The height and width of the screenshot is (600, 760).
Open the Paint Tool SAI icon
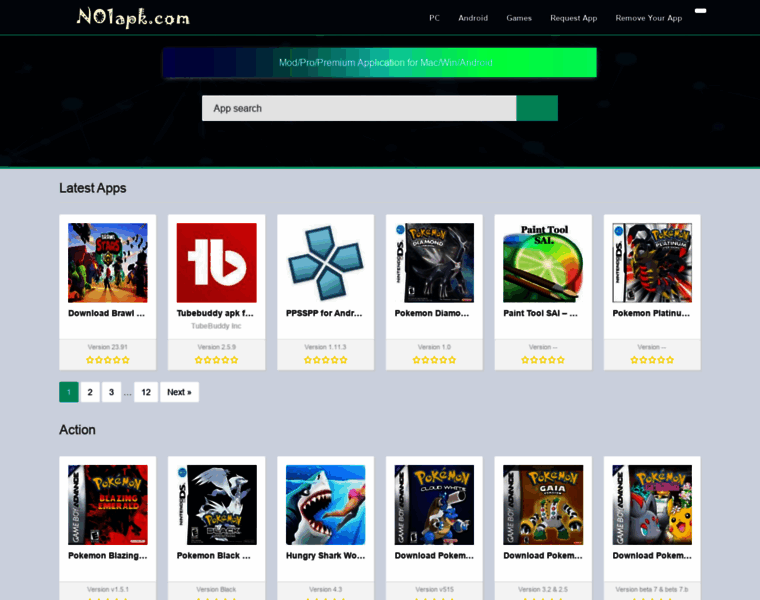tap(543, 263)
